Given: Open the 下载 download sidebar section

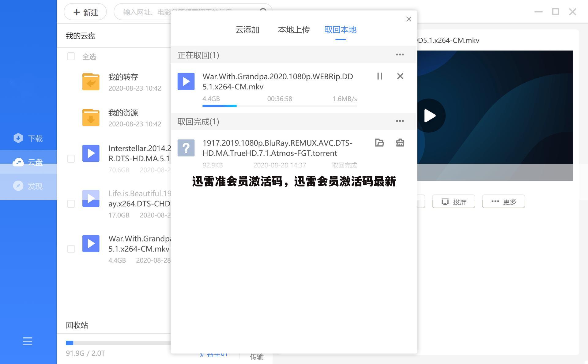Looking at the screenshot, I should coord(28,138).
